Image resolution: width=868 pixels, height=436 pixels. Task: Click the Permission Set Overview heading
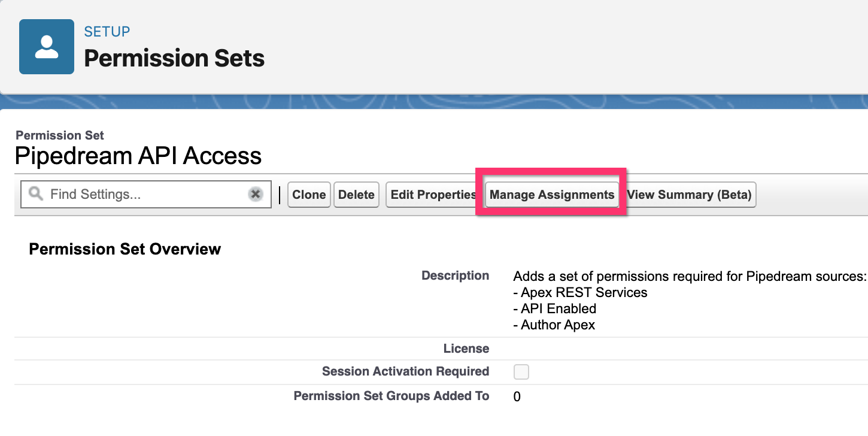[x=125, y=249]
